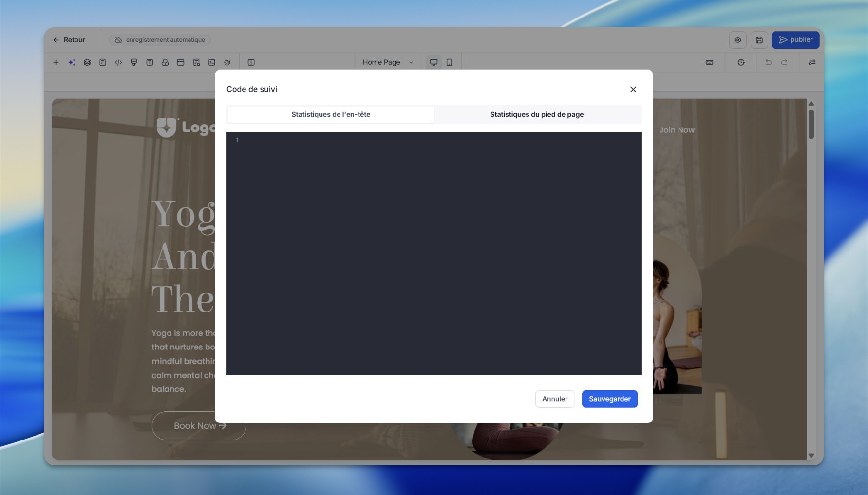Image resolution: width=868 pixels, height=495 pixels.
Task: Click the eye preview icon
Action: coord(738,40)
